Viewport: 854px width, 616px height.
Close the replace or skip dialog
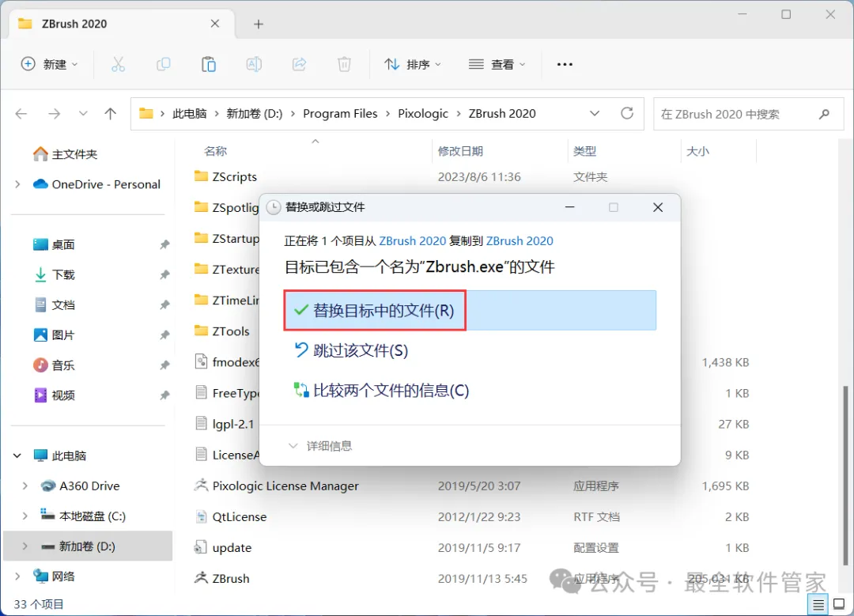(x=658, y=207)
